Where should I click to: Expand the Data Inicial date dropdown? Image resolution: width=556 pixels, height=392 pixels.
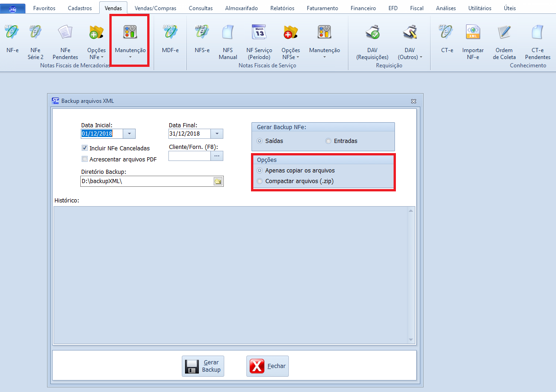pos(129,134)
